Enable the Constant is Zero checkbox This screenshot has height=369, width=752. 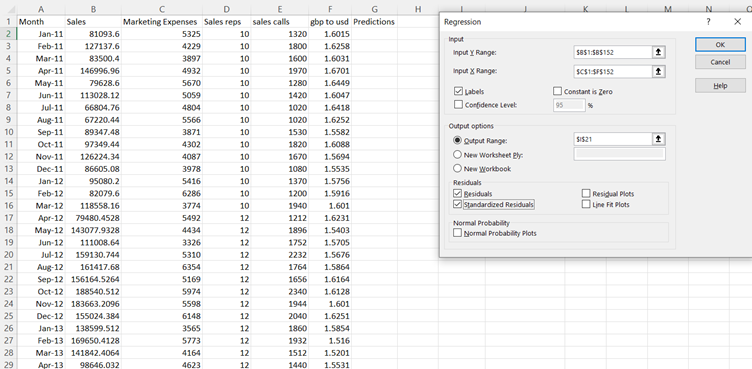tap(557, 91)
